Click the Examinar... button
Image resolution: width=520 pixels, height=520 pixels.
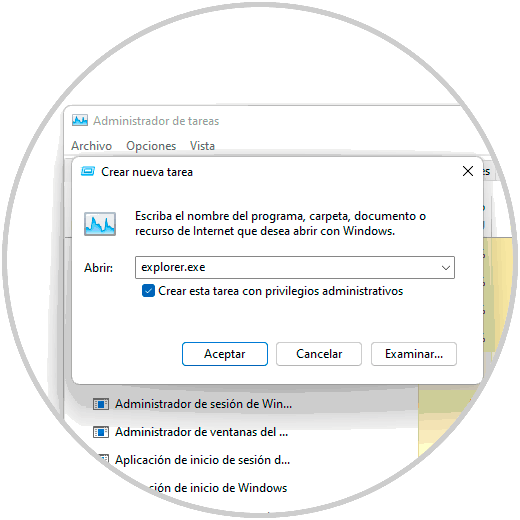click(414, 354)
